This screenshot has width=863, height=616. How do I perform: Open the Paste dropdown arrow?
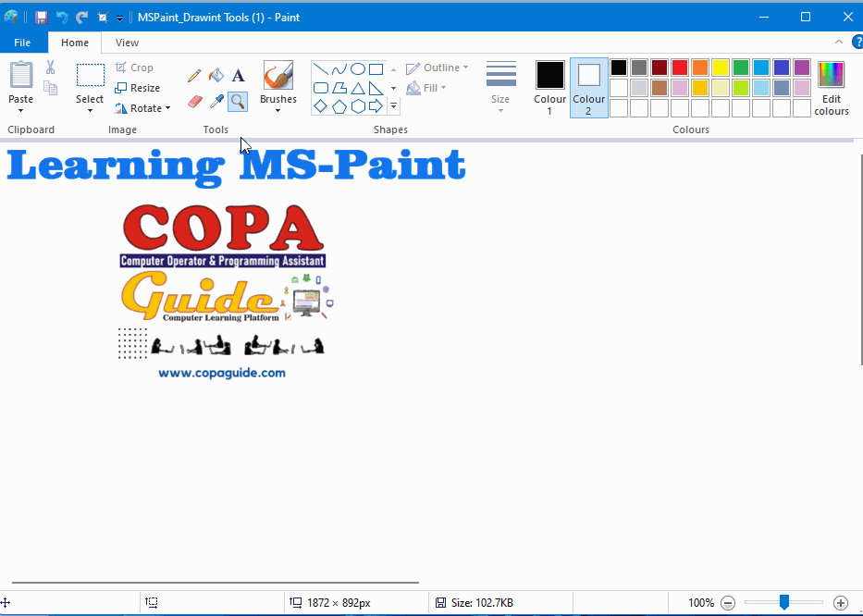21,111
